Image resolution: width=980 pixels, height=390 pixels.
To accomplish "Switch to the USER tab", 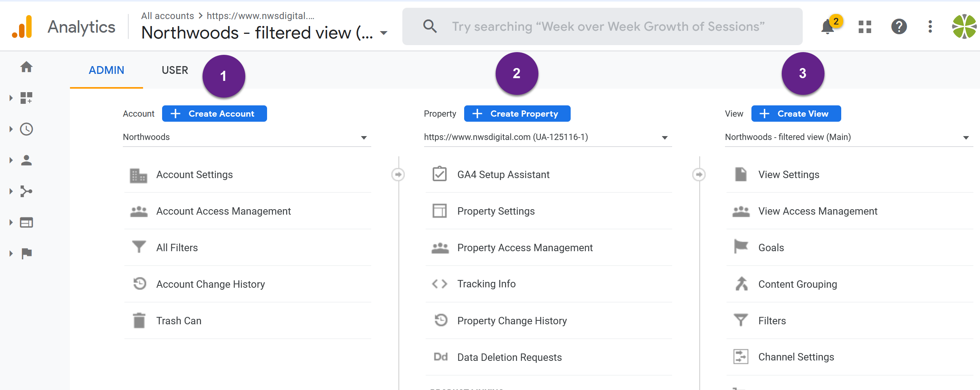I will [175, 70].
